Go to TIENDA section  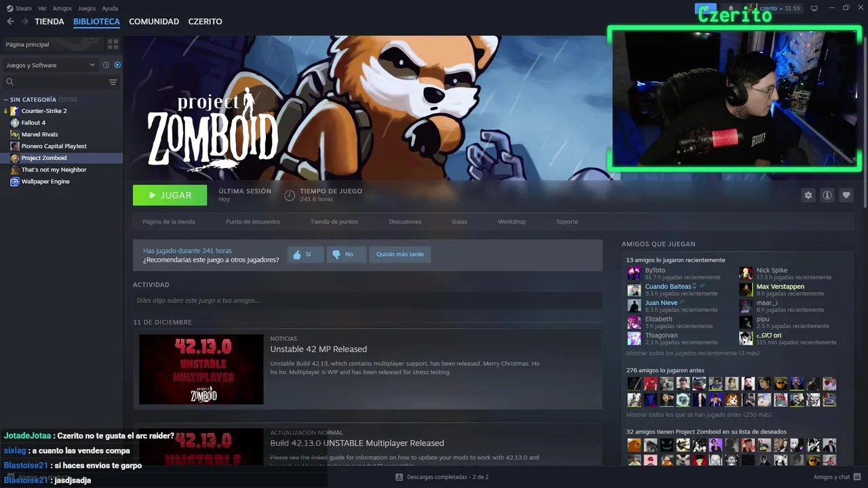point(50,22)
